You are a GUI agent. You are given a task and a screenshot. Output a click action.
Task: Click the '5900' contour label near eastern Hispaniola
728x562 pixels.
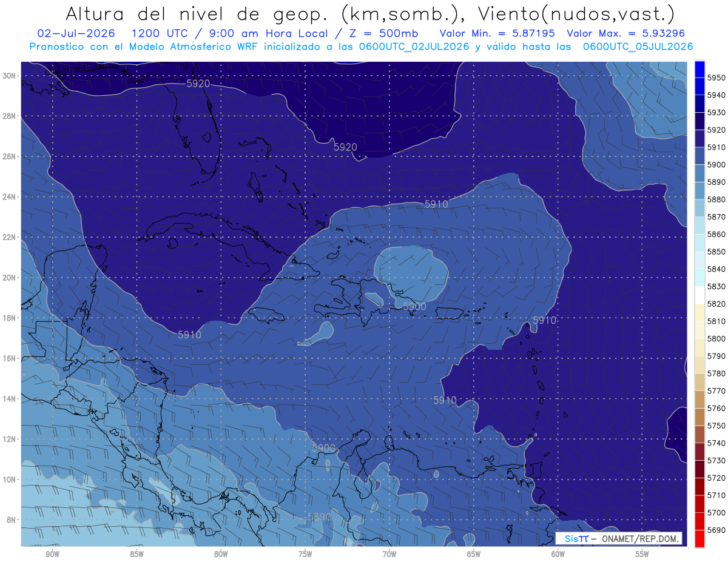point(414,307)
